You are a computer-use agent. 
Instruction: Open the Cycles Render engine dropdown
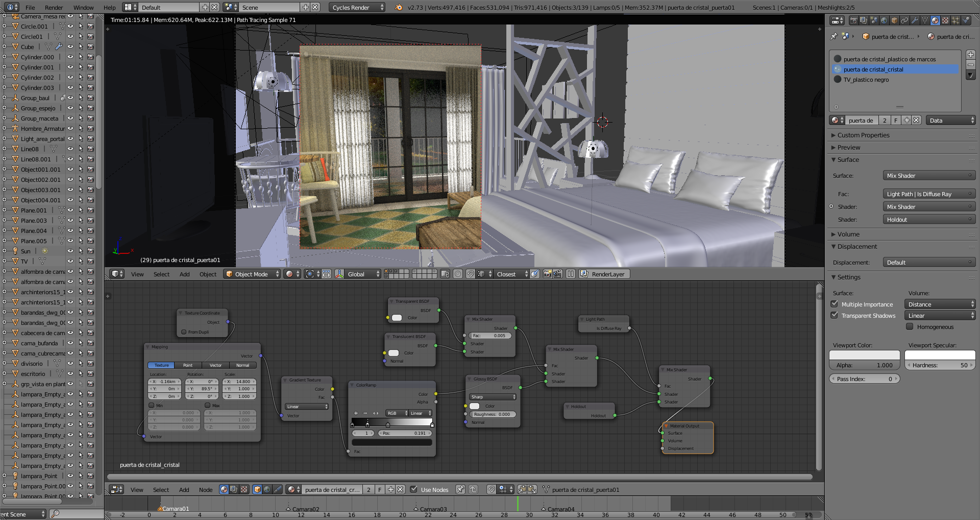[357, 8]
